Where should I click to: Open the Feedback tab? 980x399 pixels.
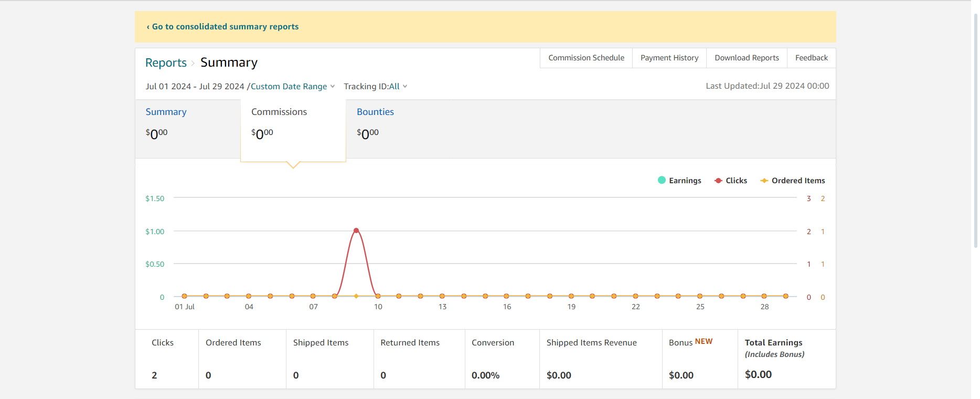pos(811,58)
